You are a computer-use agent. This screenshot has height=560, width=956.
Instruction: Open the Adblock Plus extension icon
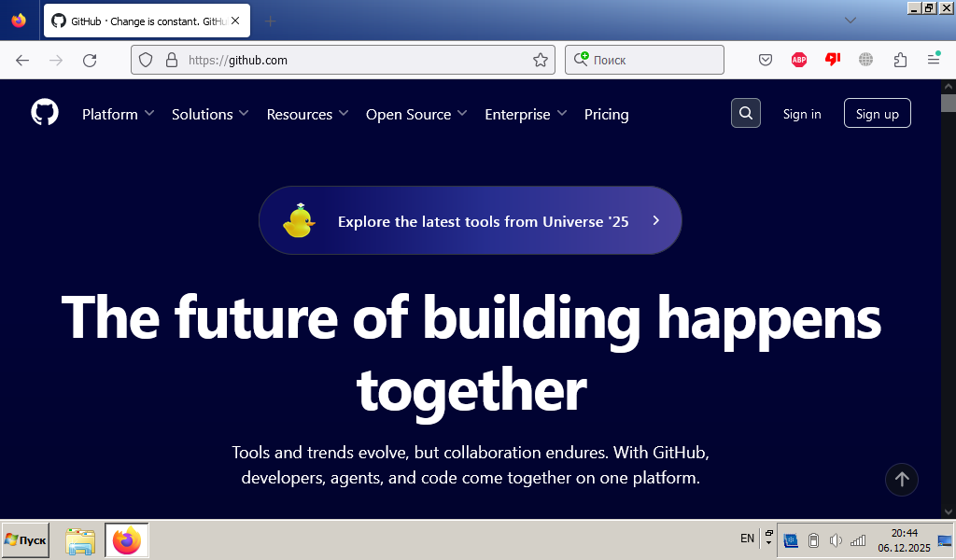(799, 60)
